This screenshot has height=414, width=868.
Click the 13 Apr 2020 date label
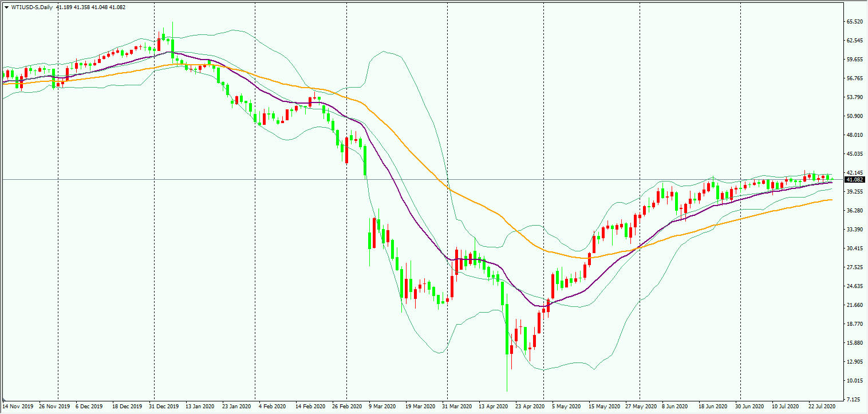pyautogui.click(x=492, y=407)
